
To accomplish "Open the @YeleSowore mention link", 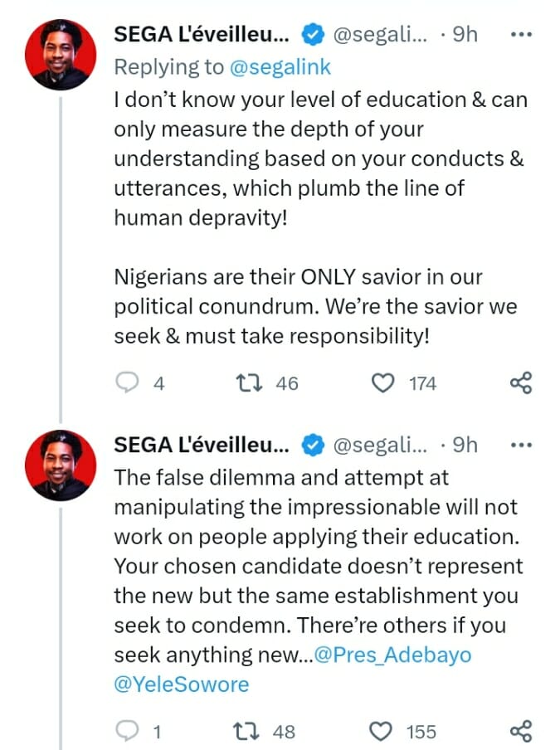I will [x=181, y=684].
